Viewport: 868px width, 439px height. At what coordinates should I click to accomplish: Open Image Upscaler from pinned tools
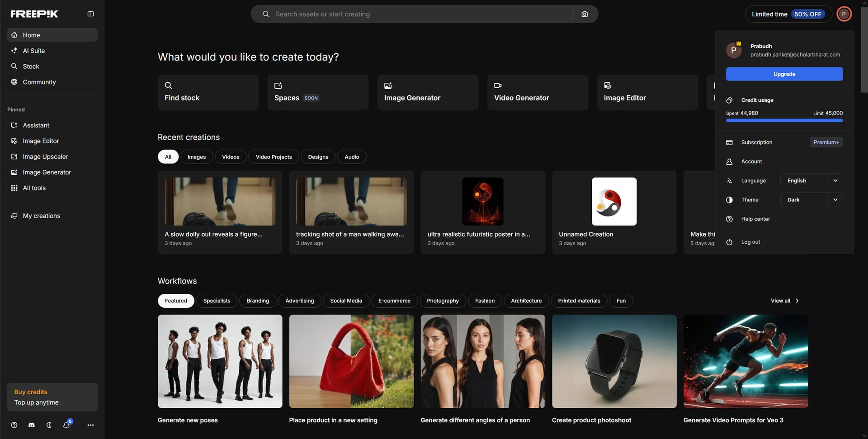[x=45, y=157]
